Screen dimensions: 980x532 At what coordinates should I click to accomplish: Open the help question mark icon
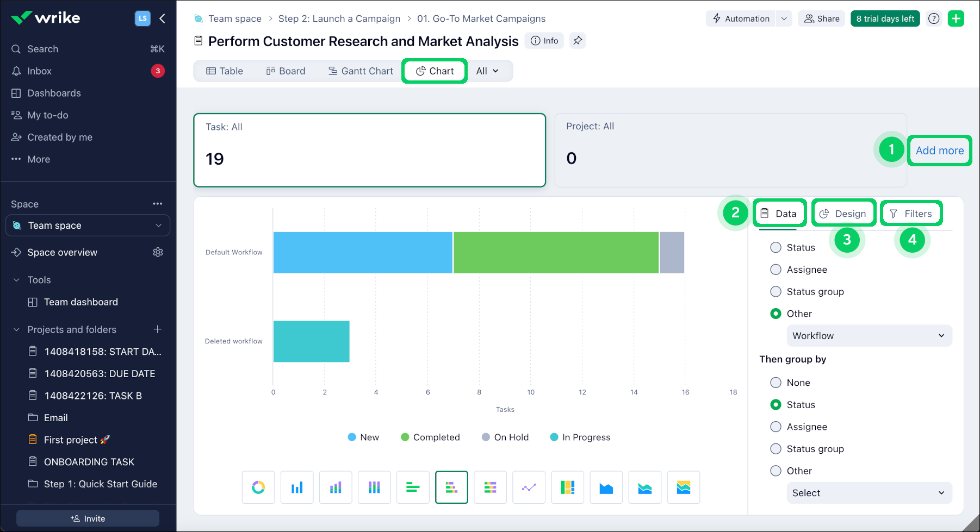[x=934, y=18]
